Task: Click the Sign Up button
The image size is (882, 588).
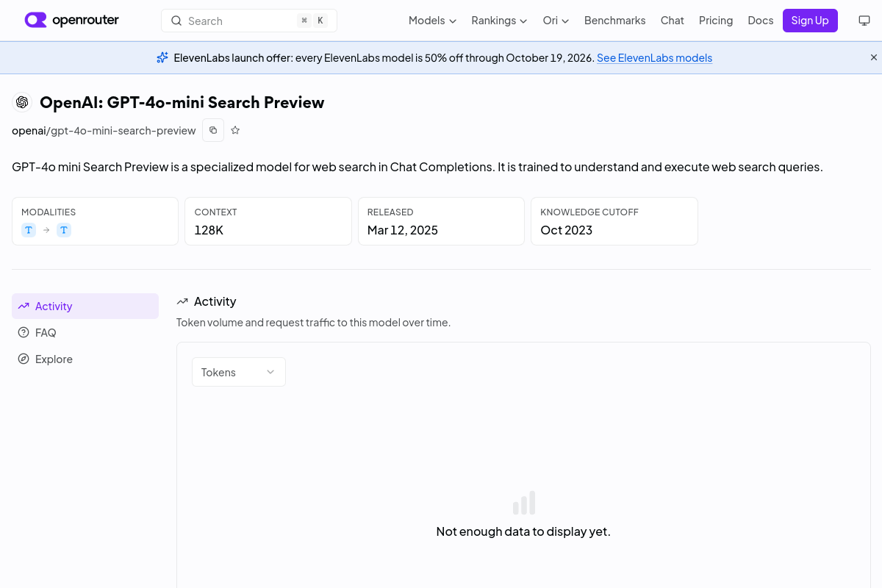Action: 810,21
